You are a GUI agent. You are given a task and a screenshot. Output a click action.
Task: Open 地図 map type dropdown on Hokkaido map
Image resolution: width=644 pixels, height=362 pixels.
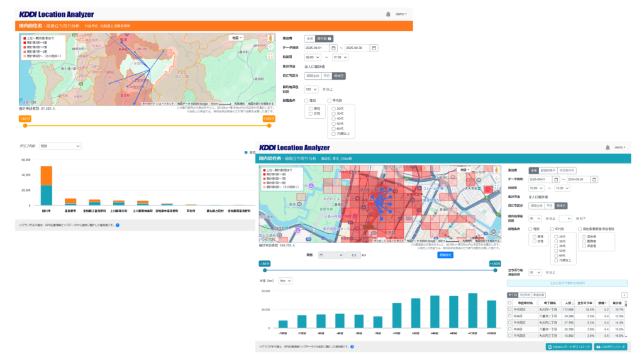236,38
